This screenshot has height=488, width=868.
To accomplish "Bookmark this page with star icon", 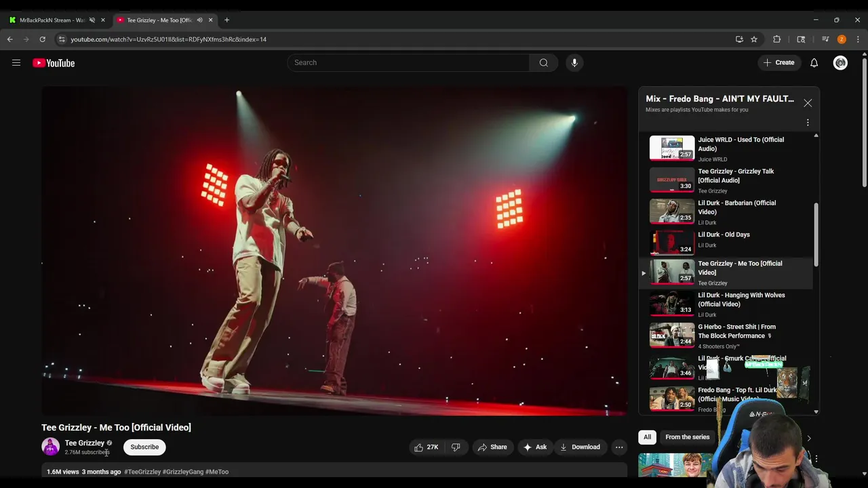I will point(753,39).
